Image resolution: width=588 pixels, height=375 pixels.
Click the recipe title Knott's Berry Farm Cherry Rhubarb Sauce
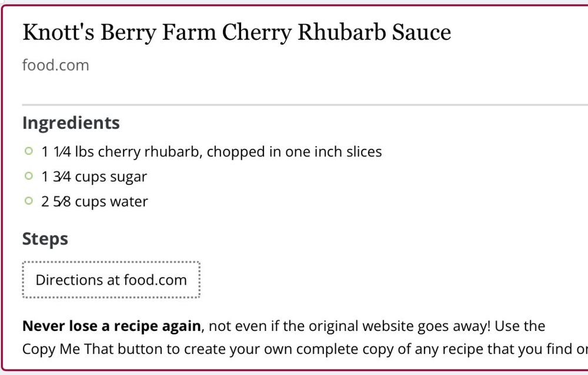[x=236, y=33]
